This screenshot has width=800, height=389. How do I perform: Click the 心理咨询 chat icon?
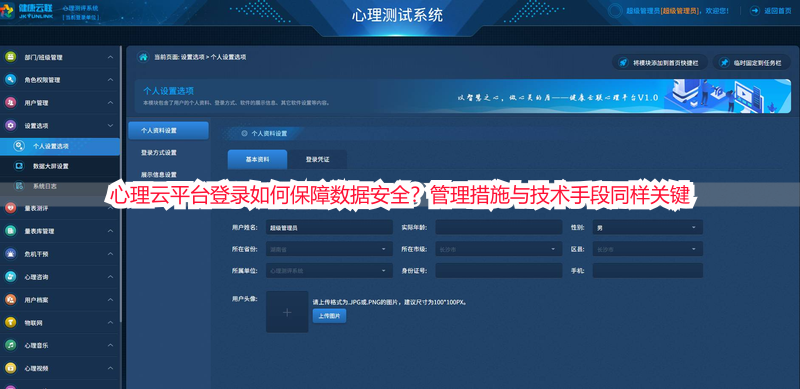[x=10, y=277]
